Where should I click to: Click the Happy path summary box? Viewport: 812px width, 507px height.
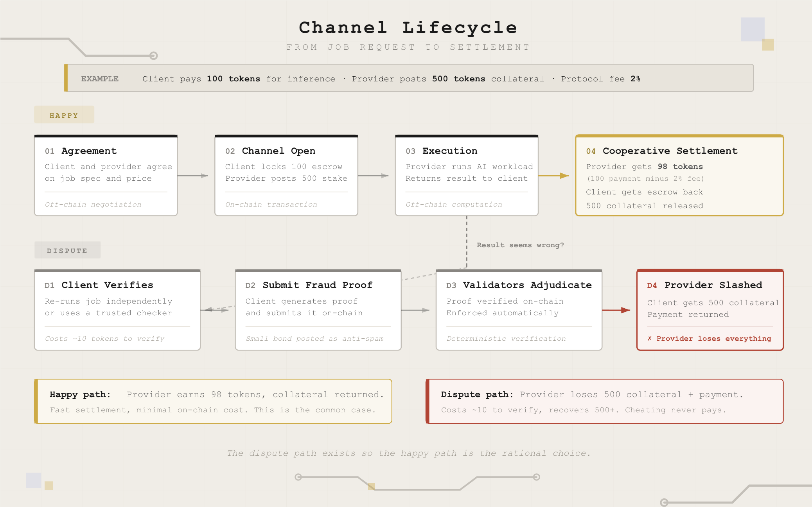(213, 401)
